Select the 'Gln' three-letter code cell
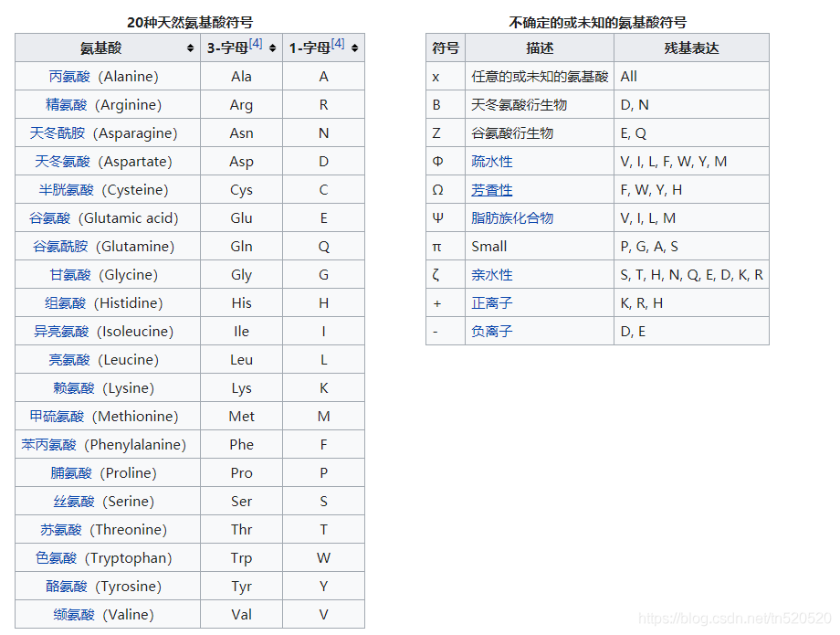Viewport: 840px width, 635px height. pyautogui.click(x=242, y=247)
